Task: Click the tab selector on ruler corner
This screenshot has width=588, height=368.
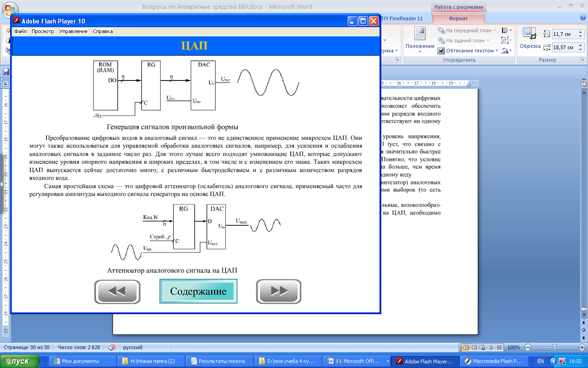Action: 6,83
